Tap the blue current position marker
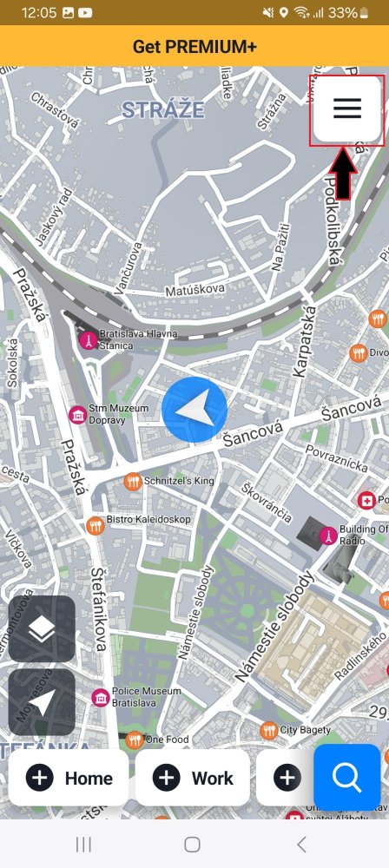The image size is (389, 868). point(194,410)
